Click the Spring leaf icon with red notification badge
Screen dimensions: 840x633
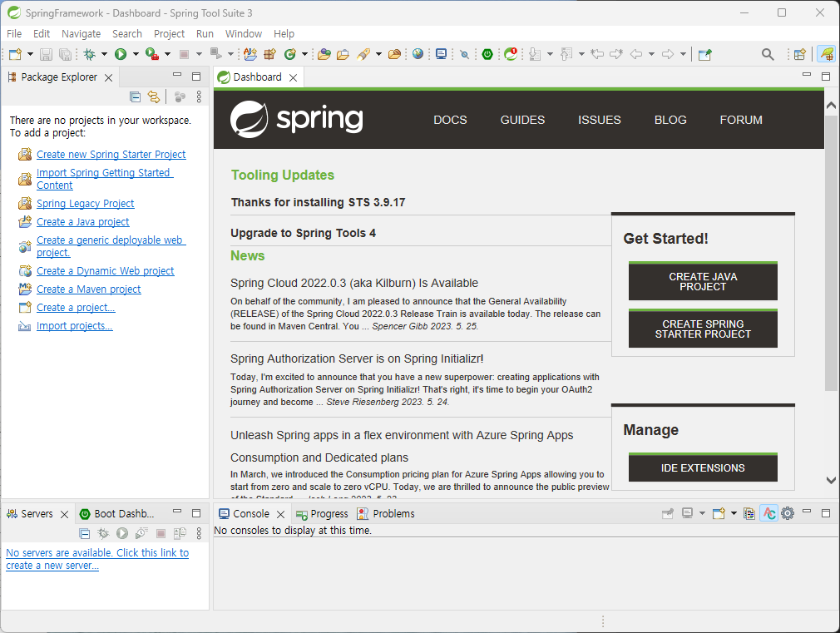coord(511,54)
